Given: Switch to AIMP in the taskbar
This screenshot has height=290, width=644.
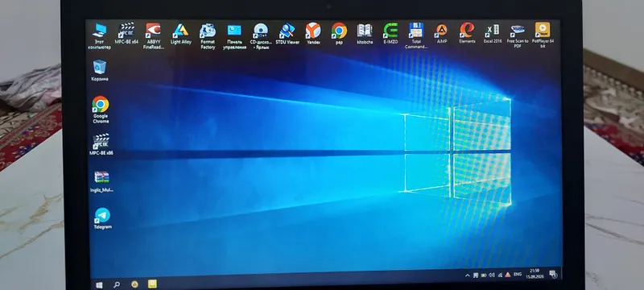Looking at the screenshot, I should [x=134, y=284].
